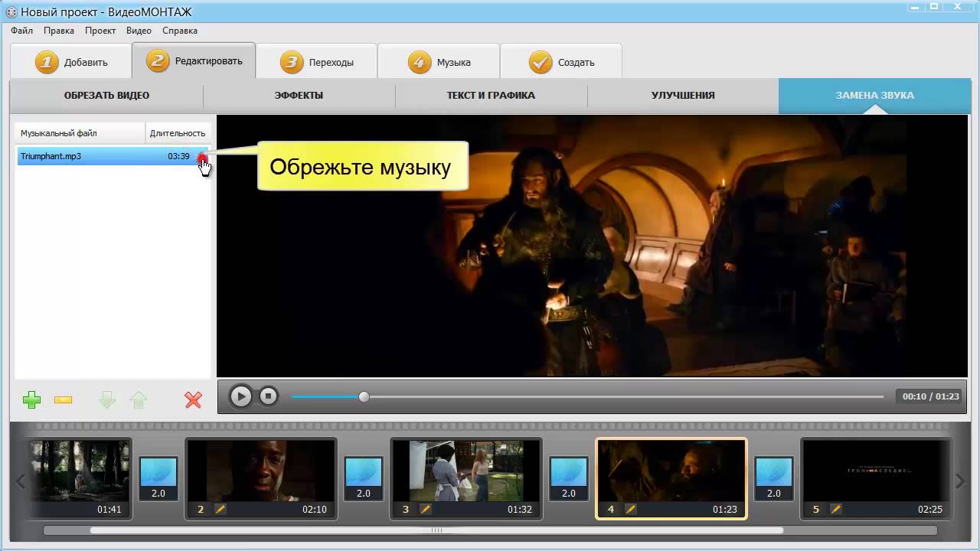Move music track down with green arrow
Screen dimensions: 980x551
coord(107,399)
